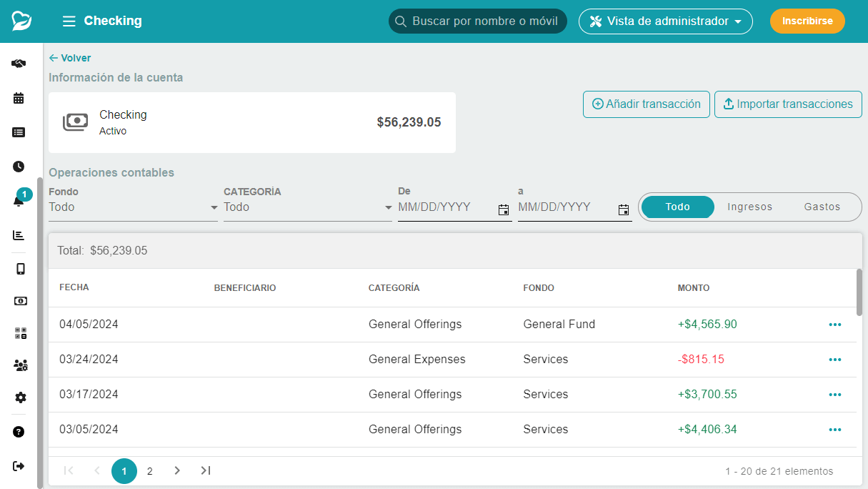Screen dimensions: 868x489
Task: Select page 1 in pagination
Action: coord(124,471)
